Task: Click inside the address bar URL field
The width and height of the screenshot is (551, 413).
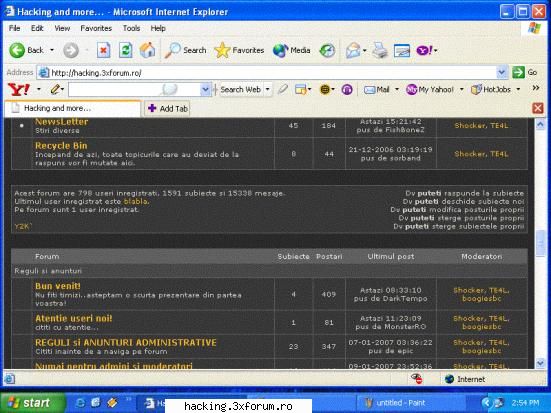Action: pos(267,73)
